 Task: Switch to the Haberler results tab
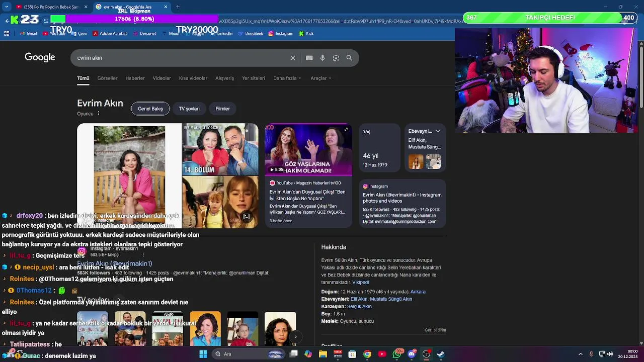(x=135, y=78)
